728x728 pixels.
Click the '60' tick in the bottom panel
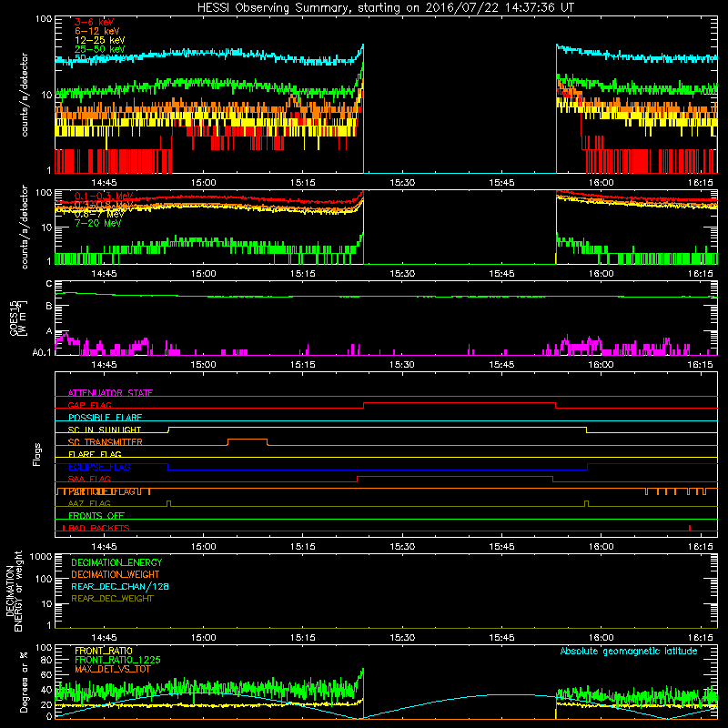[46, 674]
